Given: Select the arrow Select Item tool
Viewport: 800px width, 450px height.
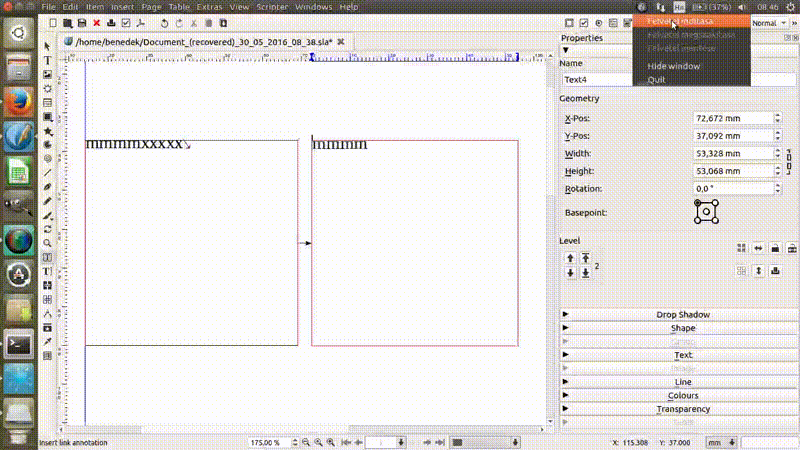Looking at the screenshot, I should (x=47, y=46).
